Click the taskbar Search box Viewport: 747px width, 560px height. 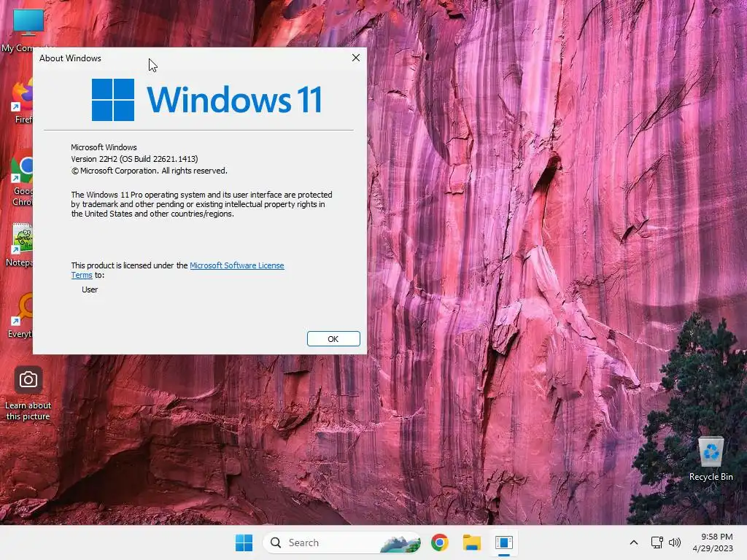[341, 542]
